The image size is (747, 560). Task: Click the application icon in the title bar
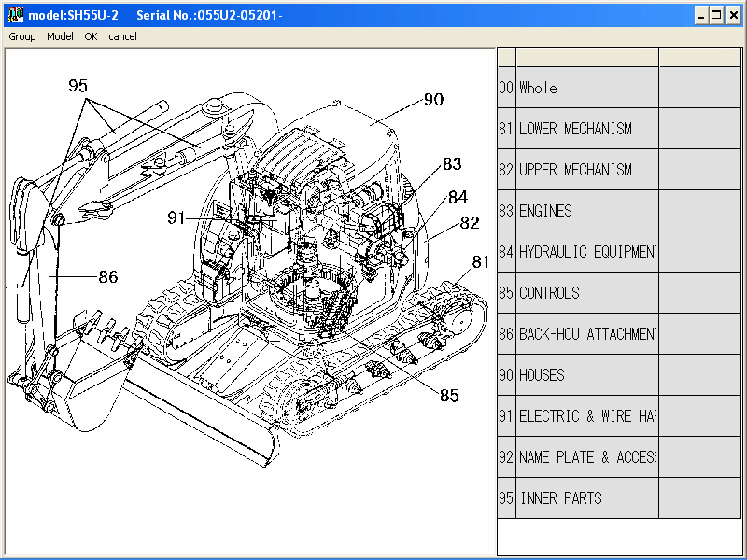(14, 14)
